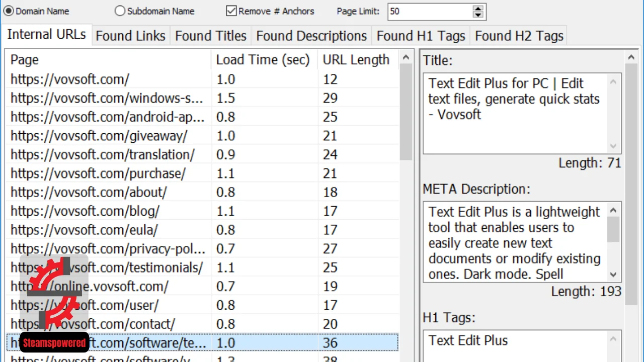644x362 pixels.
Task: Select the vovsoft.com/about/ row
Action: click(202, 192)
